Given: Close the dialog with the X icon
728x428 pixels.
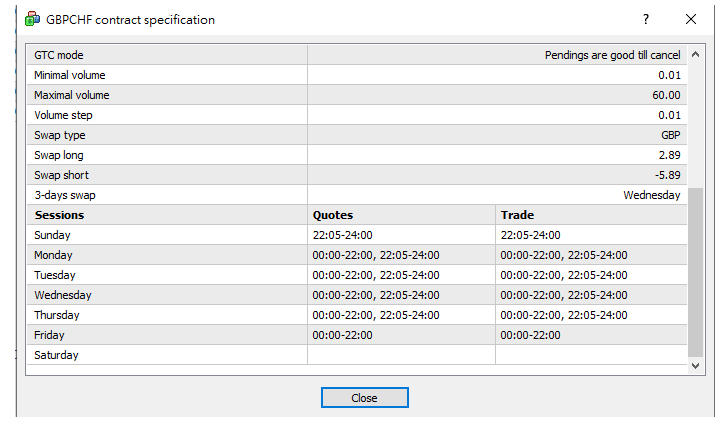Looking at the screenshot, I should click(x=691, y=19).
